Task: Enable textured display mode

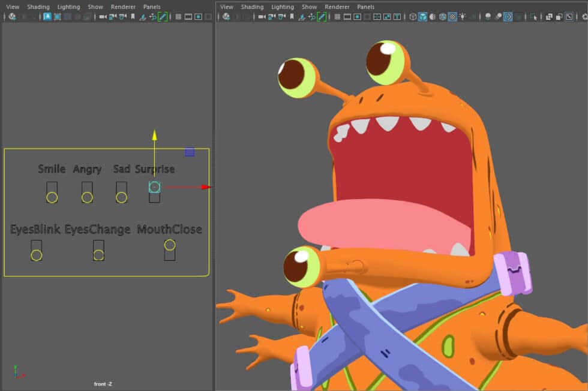Action: click(x=452, y=17)
